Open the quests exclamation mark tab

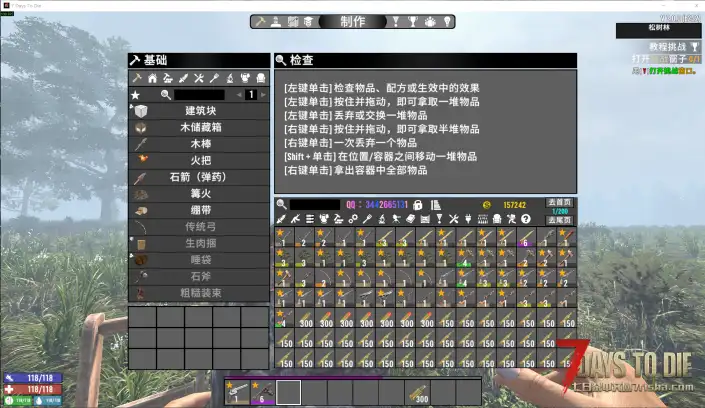(396, 22)
